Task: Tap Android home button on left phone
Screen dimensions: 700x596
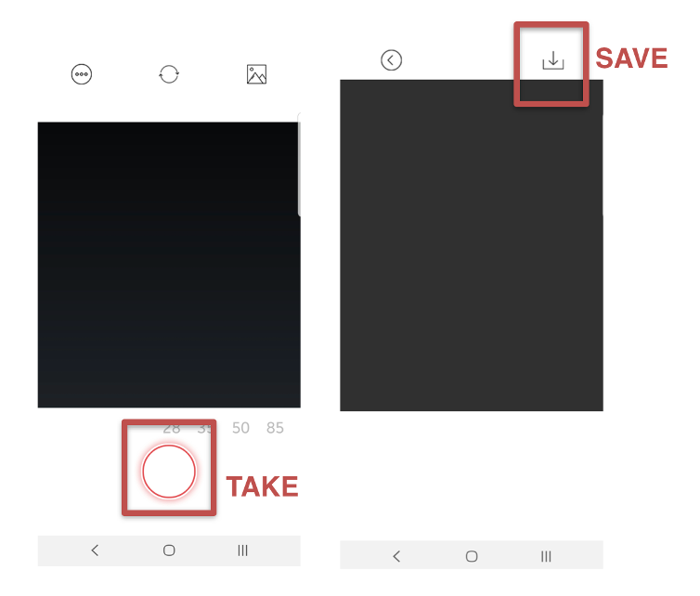Action: [x=169, y=550]
